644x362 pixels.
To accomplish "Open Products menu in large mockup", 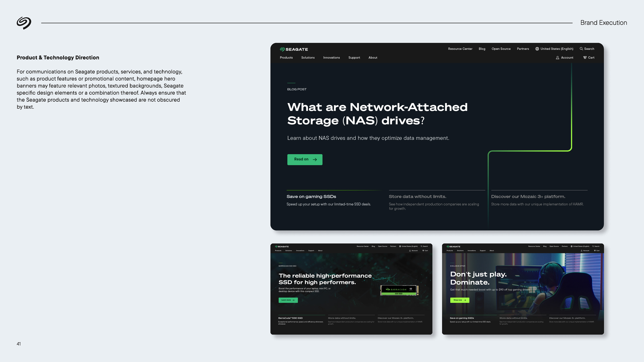I will pos(286,58).
